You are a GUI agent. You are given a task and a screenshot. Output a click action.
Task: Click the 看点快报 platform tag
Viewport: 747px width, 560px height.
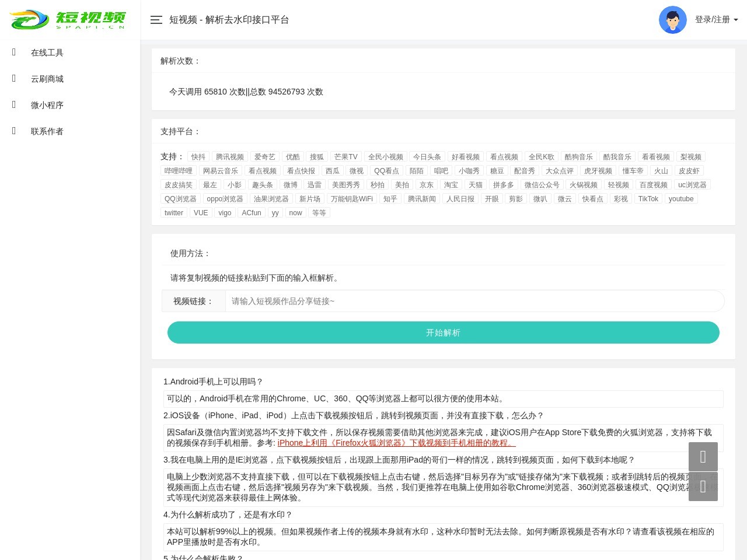coord(301,171)
